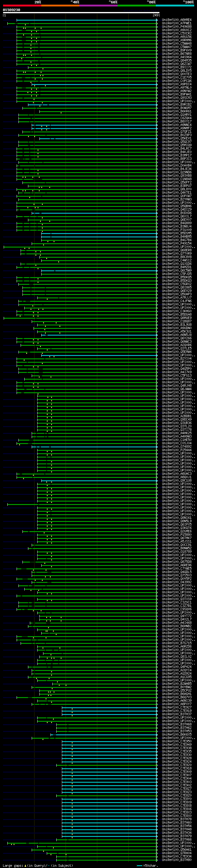
Task: Click the yellow large-gap triangle legend marker
Action: click(x=25, y=865)
